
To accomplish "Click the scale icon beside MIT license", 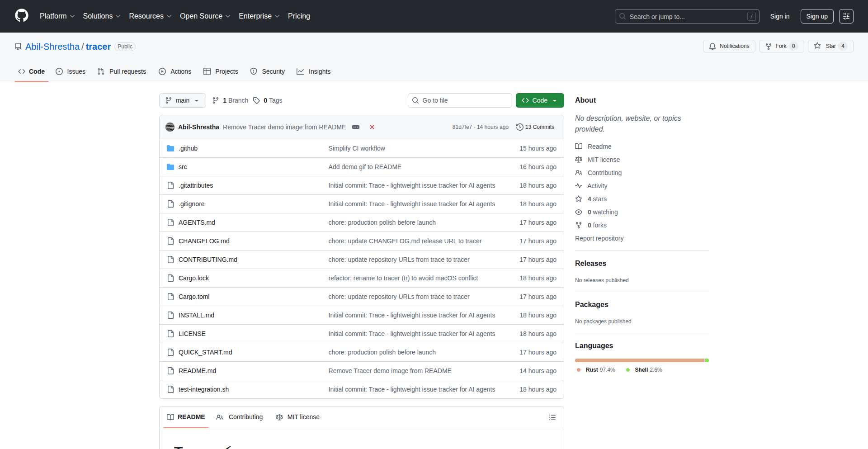I will click(x=579, y=160).
